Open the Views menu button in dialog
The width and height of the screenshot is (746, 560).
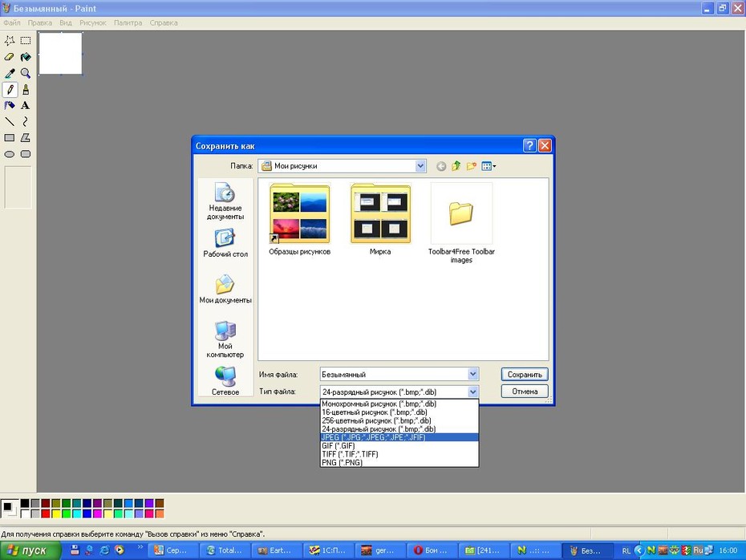(x=489, y=166)
